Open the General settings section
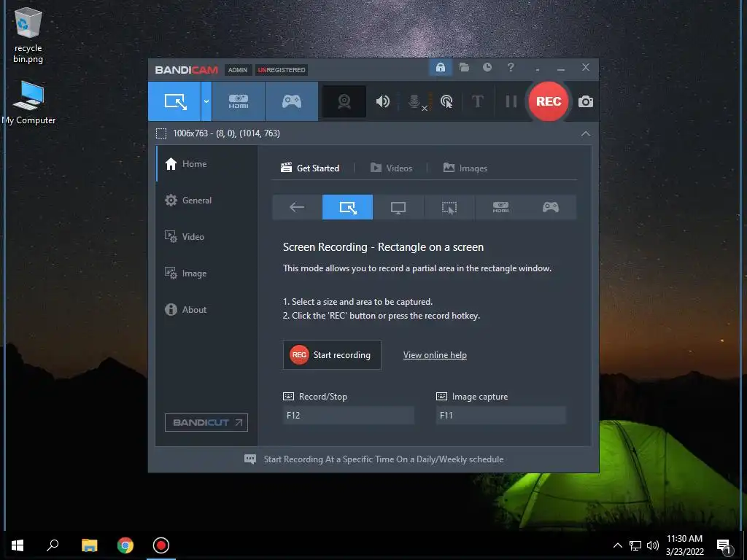 click(x=206, y=201)
